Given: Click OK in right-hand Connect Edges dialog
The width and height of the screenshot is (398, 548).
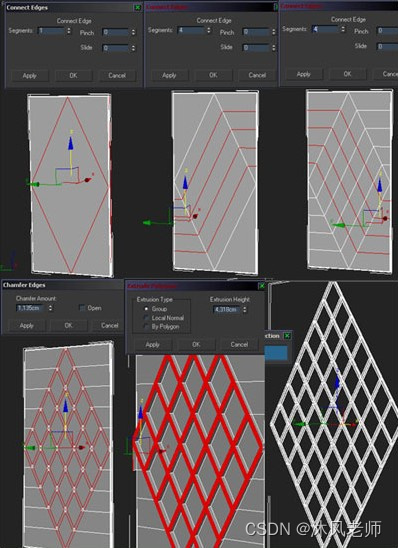Looking at the screenshot, I should [347, 74].
